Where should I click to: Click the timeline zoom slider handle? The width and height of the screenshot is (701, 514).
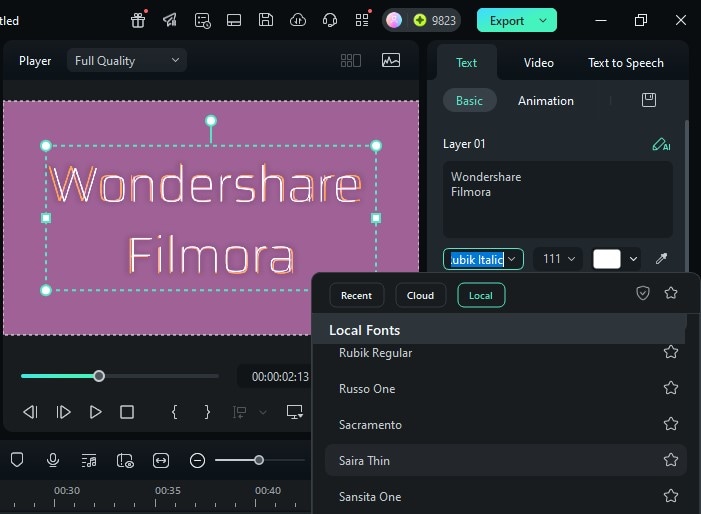point(259,460)
